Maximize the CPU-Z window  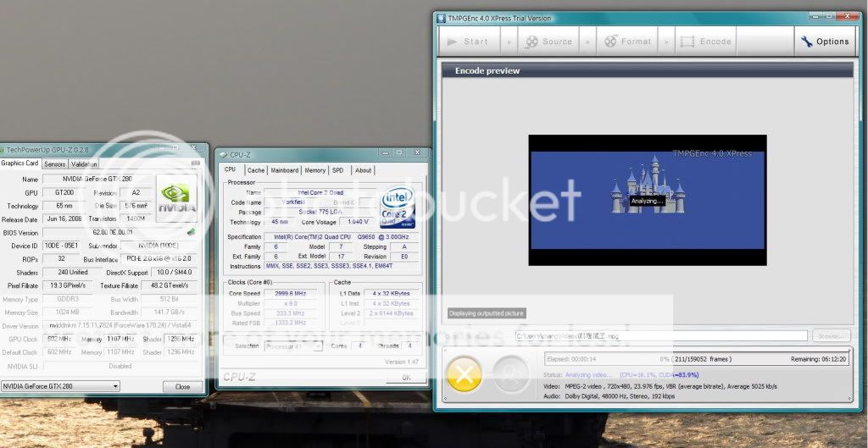400,152
